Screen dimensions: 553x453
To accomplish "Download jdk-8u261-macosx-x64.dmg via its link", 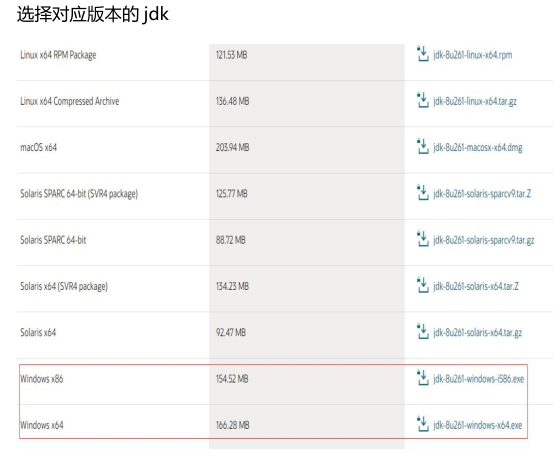I will [478, 148].
